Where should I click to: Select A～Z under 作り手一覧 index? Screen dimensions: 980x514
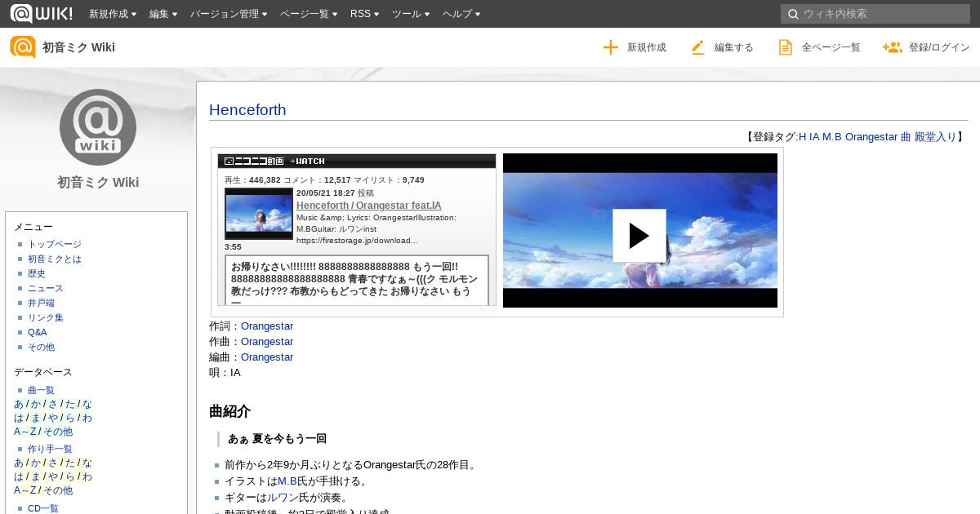(25, 490)
